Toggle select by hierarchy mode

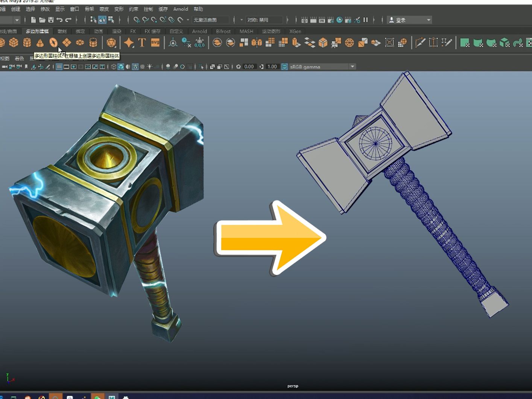(93, 20)
